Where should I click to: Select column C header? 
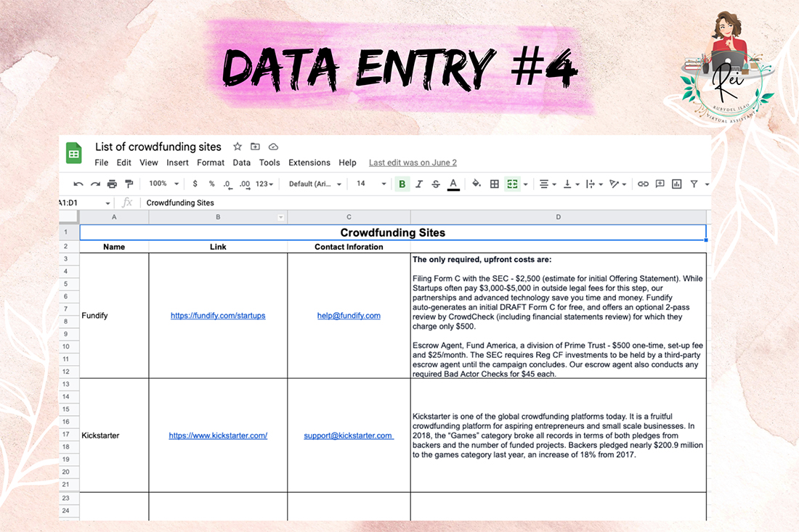pyautogui.click(x=349, y=217)
